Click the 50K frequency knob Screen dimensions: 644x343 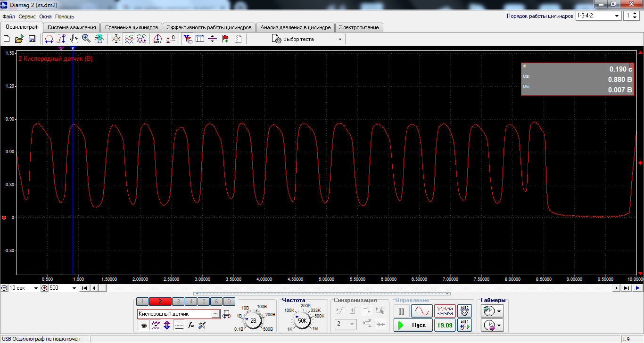[x=302, y=320]
